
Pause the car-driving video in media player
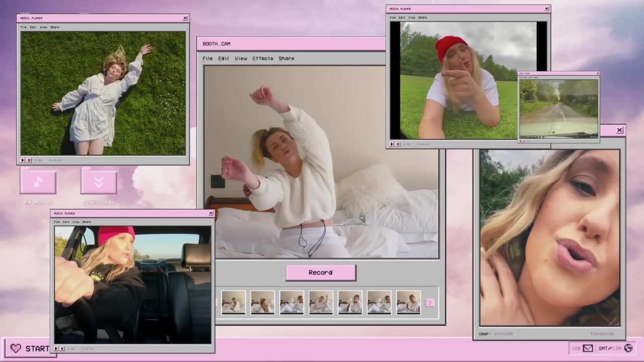[x=62, y=348]
